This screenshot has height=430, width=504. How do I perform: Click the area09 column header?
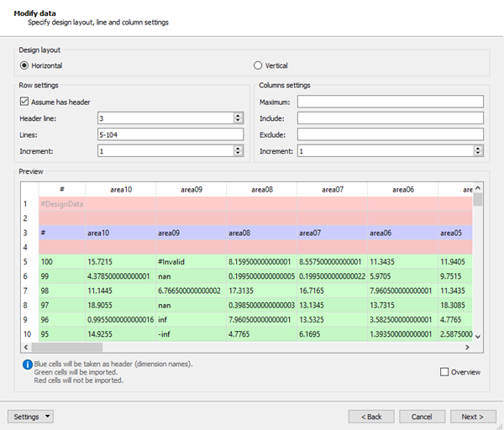pos(192,190)
